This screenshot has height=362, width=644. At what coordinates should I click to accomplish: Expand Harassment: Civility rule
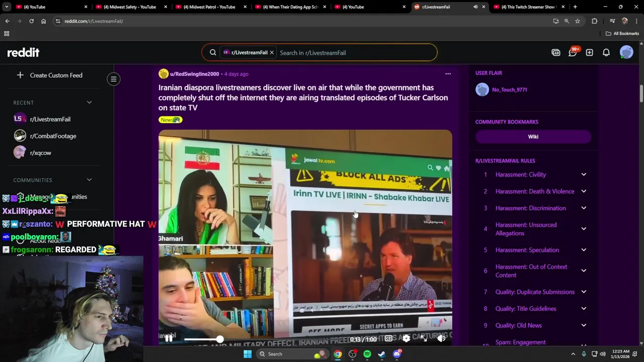tap(584, 174)
